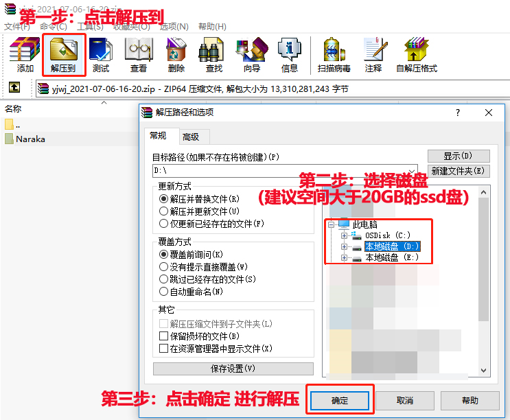Screen dimensions: 510x420
Task: Click the 新建文件夹 (New Folder) button
Action: pyautogui.click(x=459, y=171)
